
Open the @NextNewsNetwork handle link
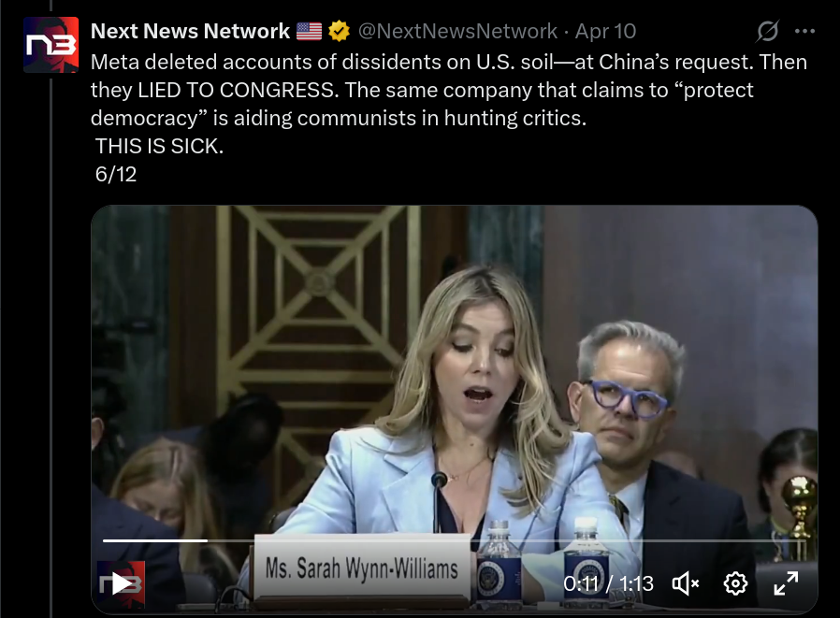[457, 31]
